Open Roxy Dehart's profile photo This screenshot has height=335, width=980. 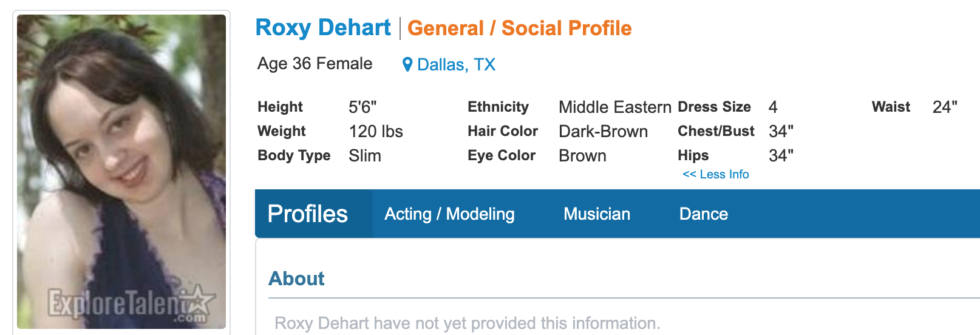coord(121,172)
